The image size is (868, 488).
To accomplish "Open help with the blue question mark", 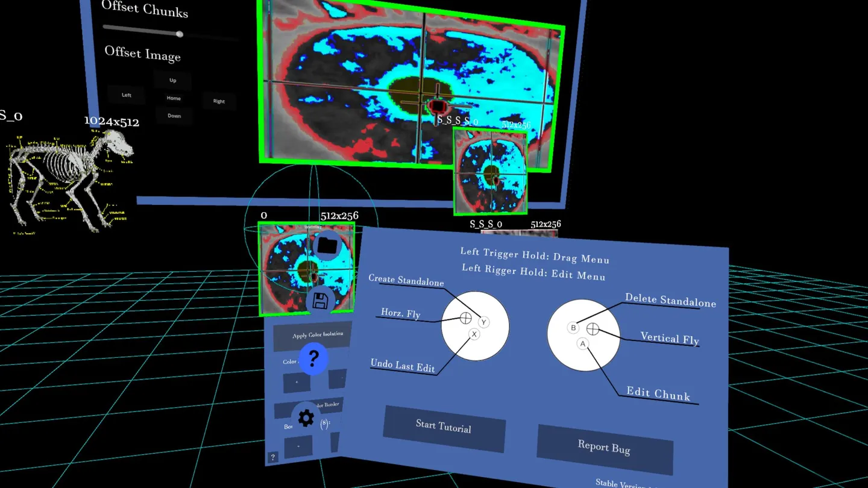I will [313, 358].
